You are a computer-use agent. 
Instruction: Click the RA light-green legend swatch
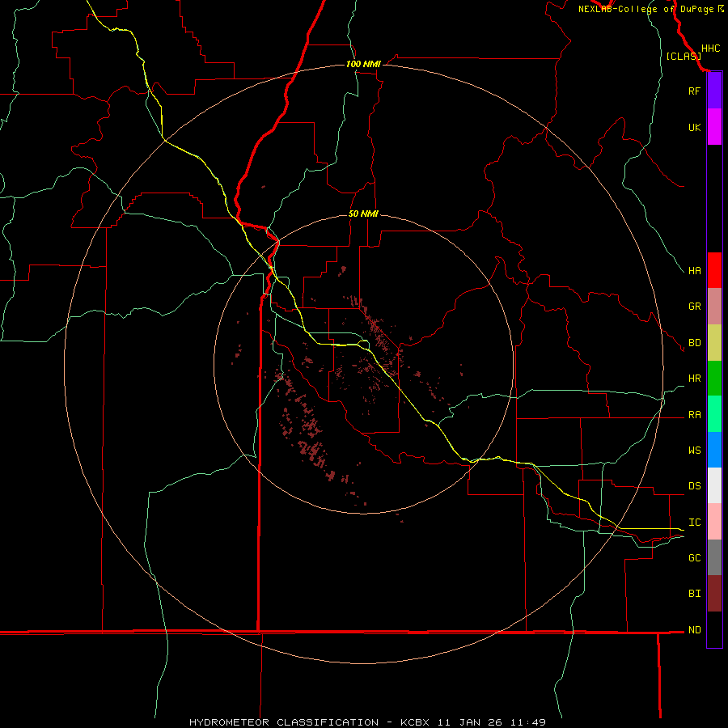[714, 414]
